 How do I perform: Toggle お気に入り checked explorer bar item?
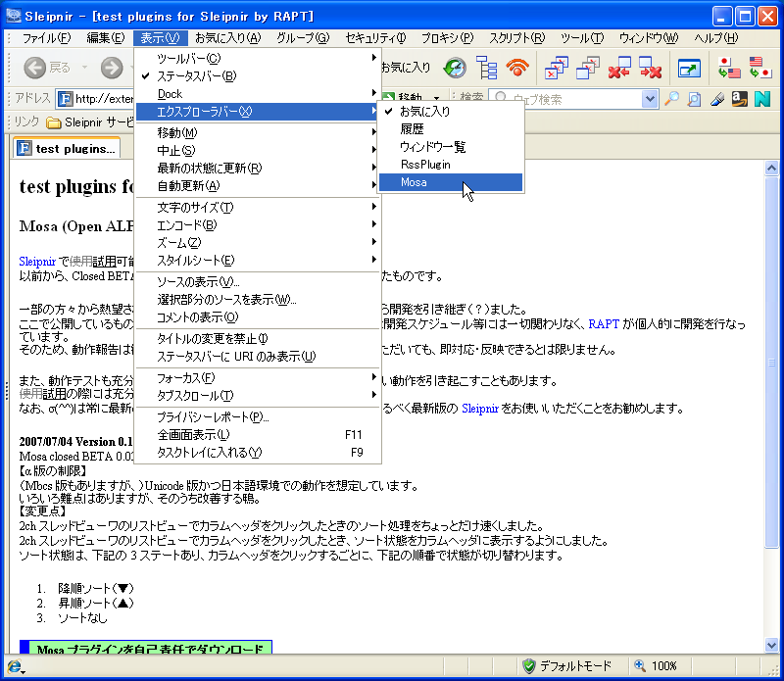click(451, 112)
